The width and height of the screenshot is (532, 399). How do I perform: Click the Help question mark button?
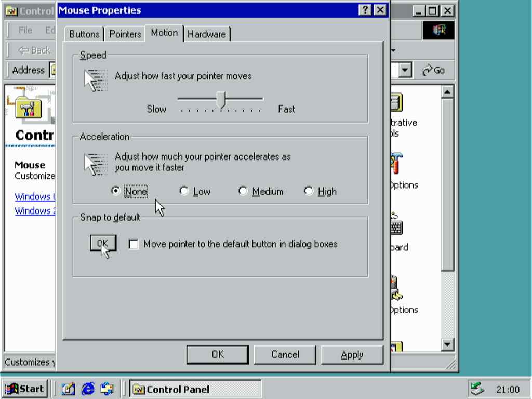click(x=365, y=10)
